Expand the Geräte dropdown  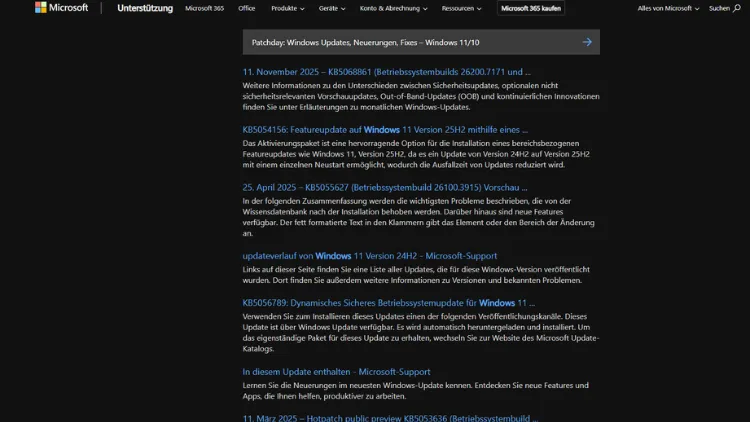[x=332, y=8]
